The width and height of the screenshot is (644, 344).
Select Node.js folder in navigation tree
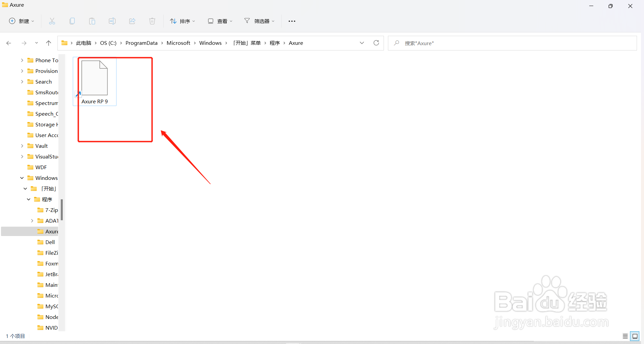[47, 317]
